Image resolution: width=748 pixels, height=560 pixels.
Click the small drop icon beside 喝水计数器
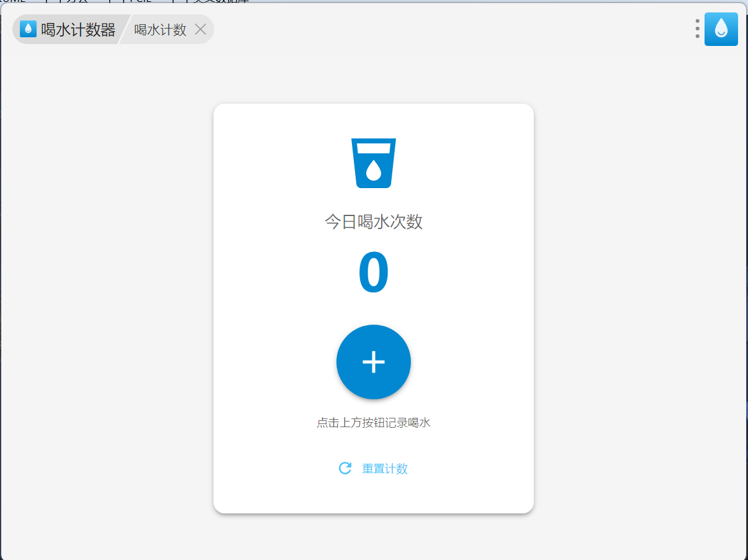click(28, 29)
